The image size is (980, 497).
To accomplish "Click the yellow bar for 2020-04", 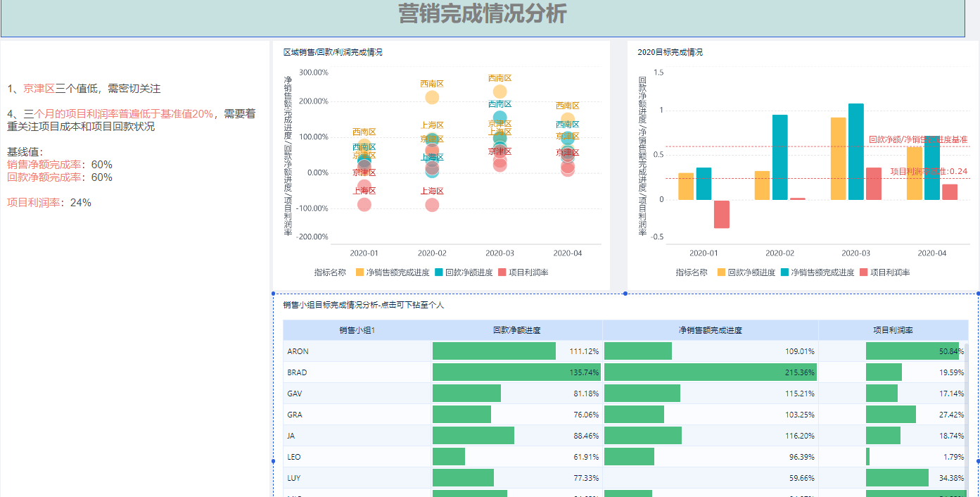I will [914, 173].
